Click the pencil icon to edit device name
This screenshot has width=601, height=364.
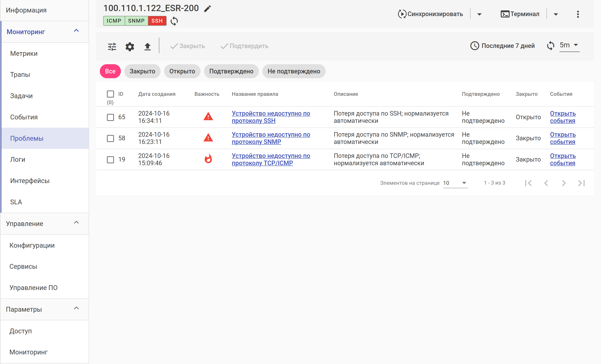(207, 9)
